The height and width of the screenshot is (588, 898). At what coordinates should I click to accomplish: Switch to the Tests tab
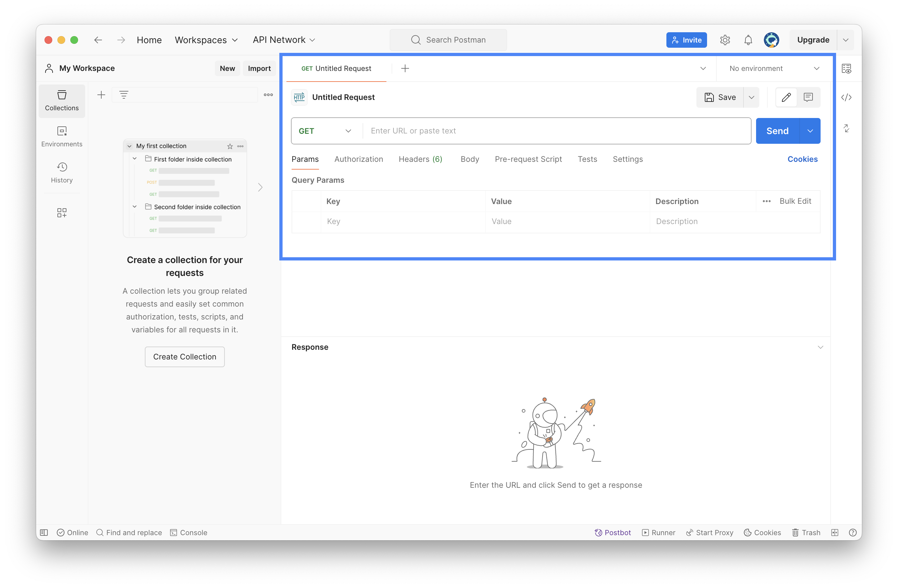tap(587, 159)
